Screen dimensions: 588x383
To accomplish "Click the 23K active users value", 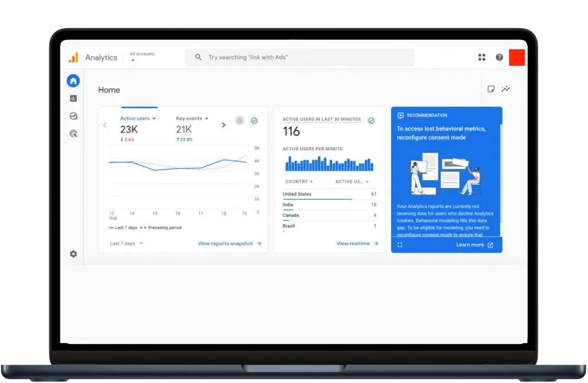I will click(129, 130).
